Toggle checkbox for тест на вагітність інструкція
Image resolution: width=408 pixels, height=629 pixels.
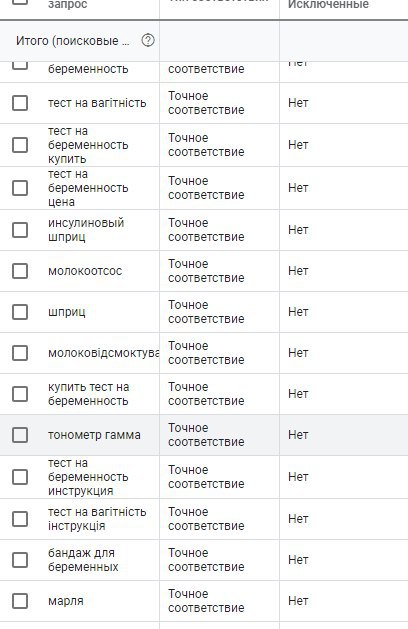(20, 519)
